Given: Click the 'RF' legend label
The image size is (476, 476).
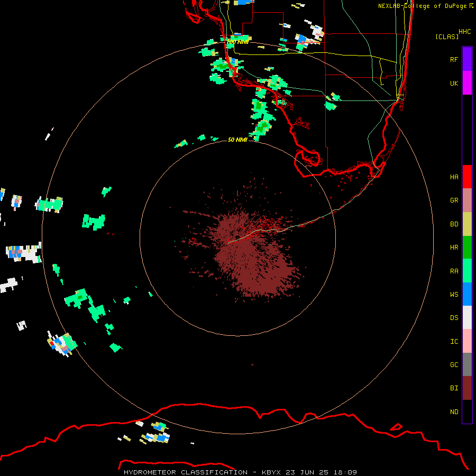Looking at the screenshot, I should (x=454, y=59).
